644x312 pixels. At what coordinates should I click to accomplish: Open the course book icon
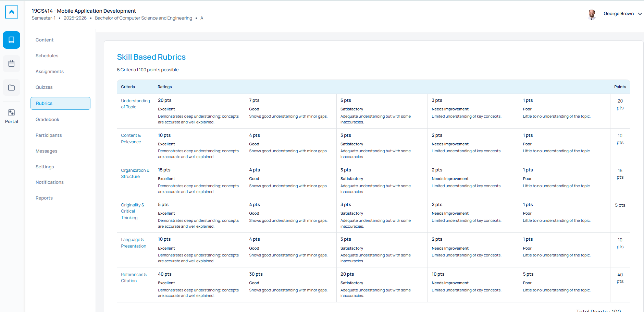tap(12, 40)
